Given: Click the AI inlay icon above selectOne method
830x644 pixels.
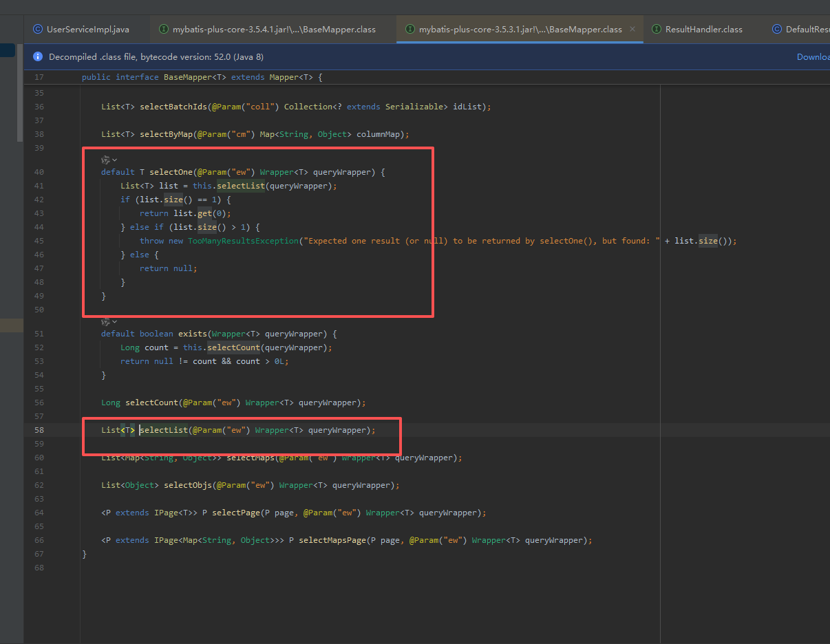Looking at the screenshot, I should pyautogui.click(x=105, y=160).
